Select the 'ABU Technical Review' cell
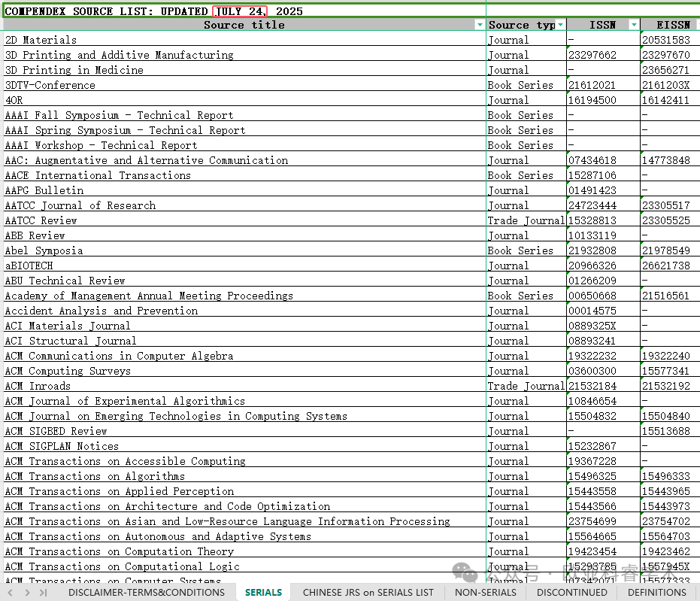The image size is (700, 601). coord(244,281)
